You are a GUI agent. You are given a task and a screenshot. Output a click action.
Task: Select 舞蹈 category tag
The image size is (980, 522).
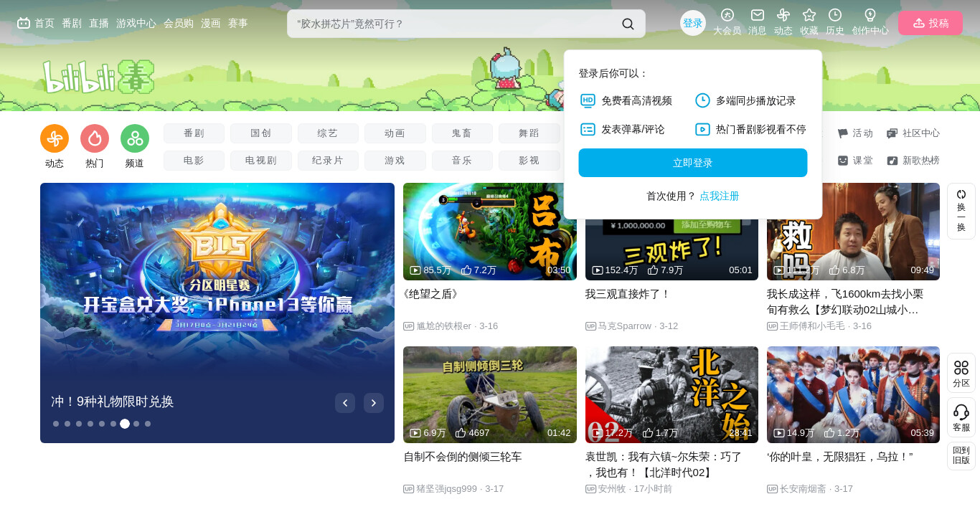(529, 133)
